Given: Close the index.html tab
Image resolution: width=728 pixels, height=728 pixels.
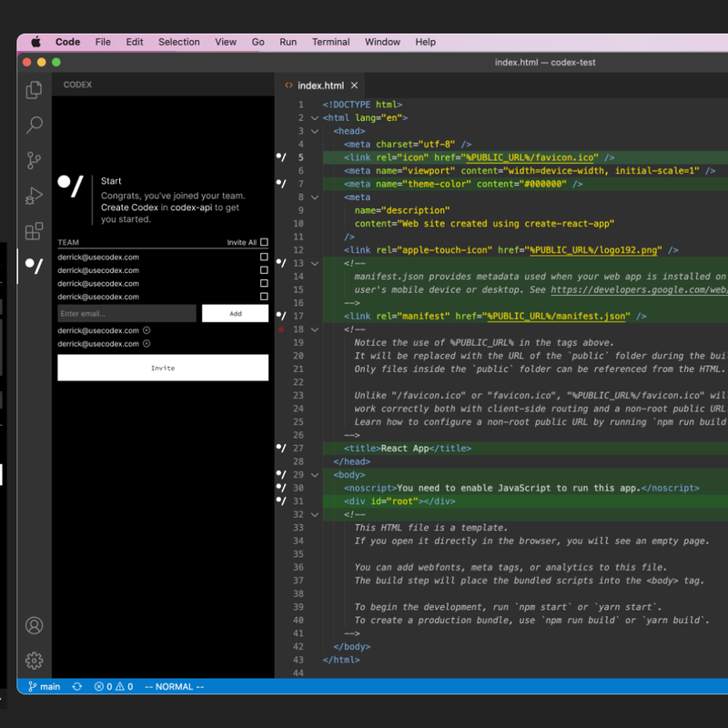Looking at the screenshot, I should click(356, 86).
